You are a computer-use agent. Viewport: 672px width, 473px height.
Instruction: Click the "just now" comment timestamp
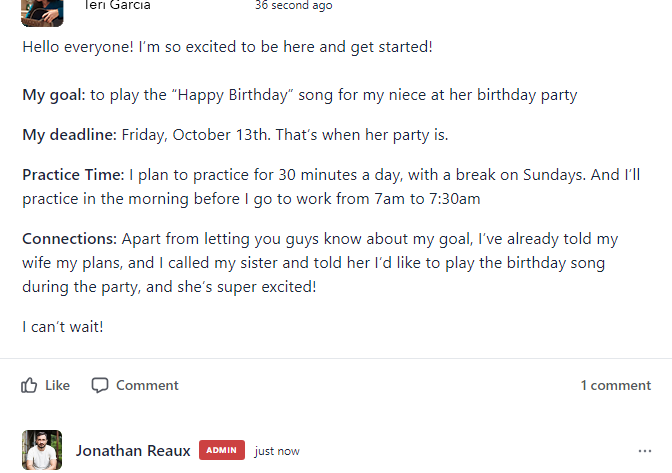click(x=277, y=451)
